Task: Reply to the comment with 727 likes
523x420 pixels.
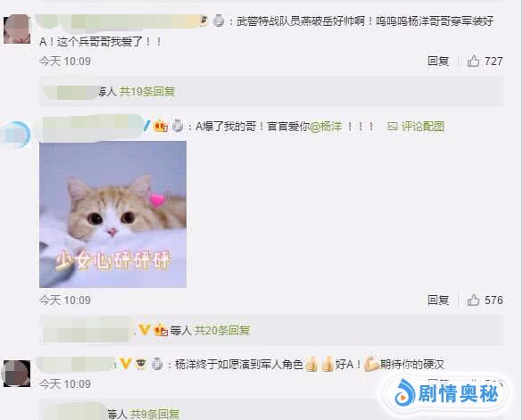Action: click(x=438, y=62)
